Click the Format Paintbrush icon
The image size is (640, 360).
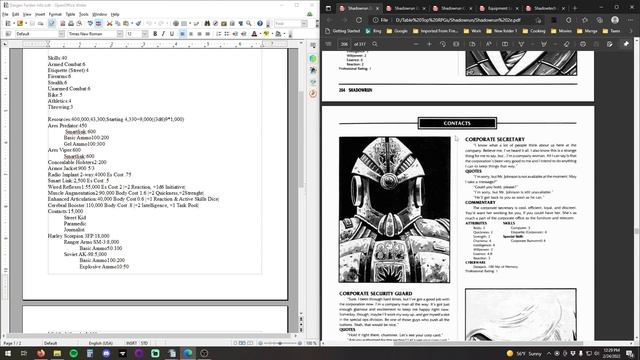coord(138,24)
